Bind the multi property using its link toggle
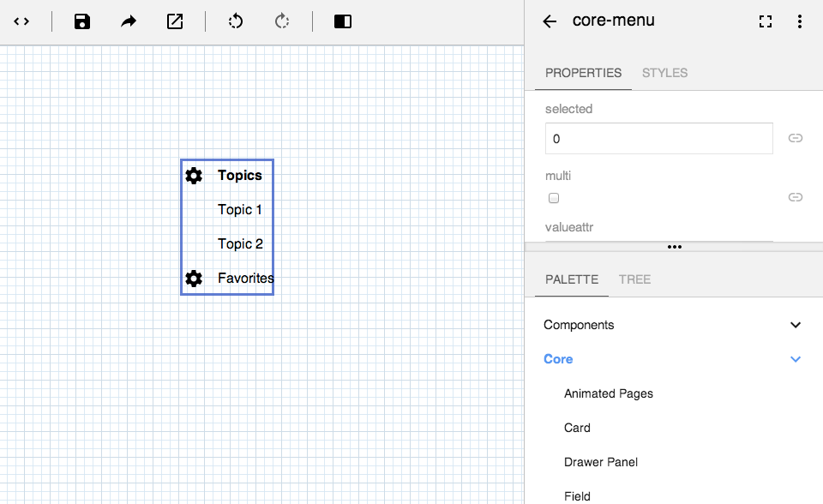This screenshot has width=823, height=504. click(796, 196)
